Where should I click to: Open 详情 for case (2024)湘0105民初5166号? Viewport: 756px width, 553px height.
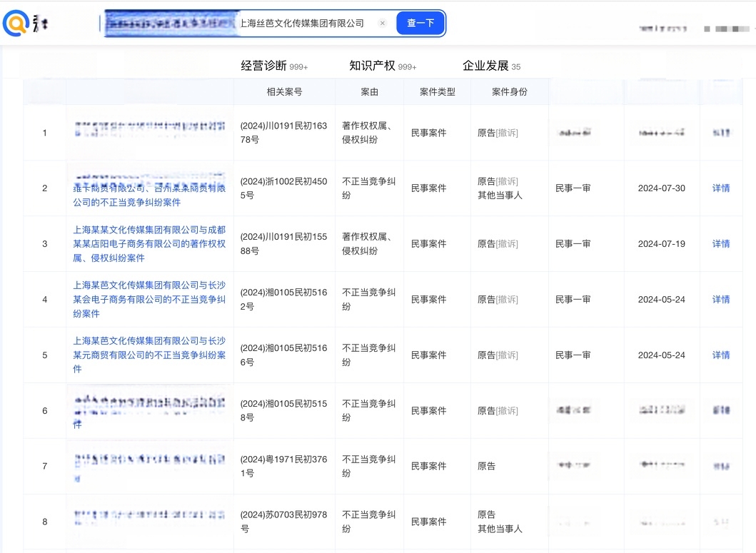tap(721, 355)
